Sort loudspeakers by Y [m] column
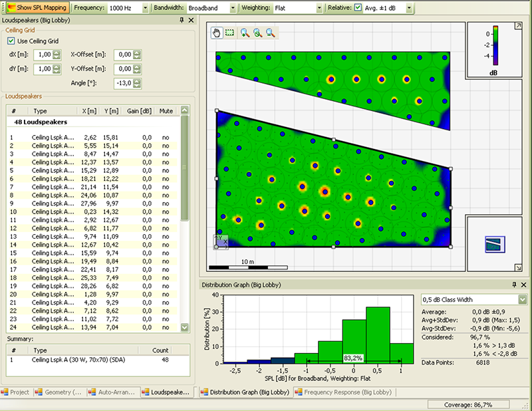The image size is (532, 411). point(111,111)
